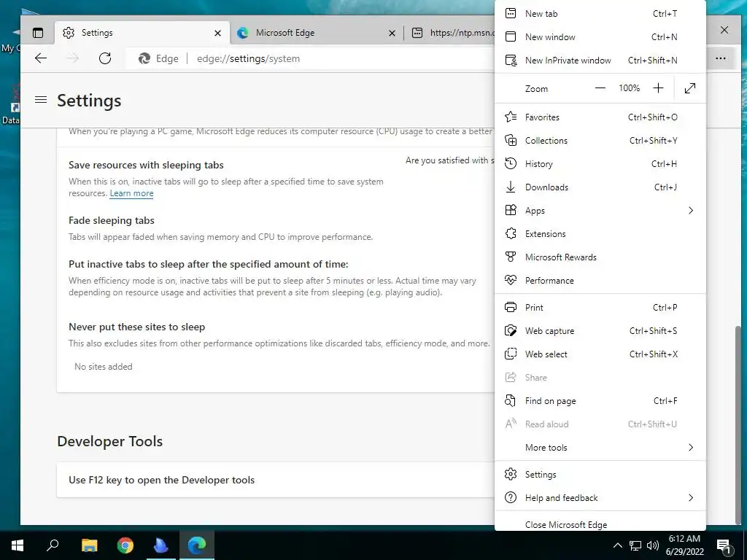Open Collections from the menu

(600, 141)
